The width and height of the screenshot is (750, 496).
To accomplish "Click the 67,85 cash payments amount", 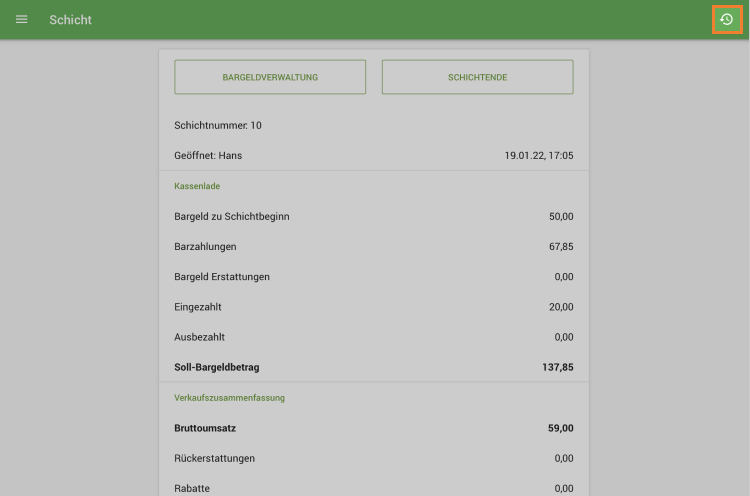I will point(561,246).
